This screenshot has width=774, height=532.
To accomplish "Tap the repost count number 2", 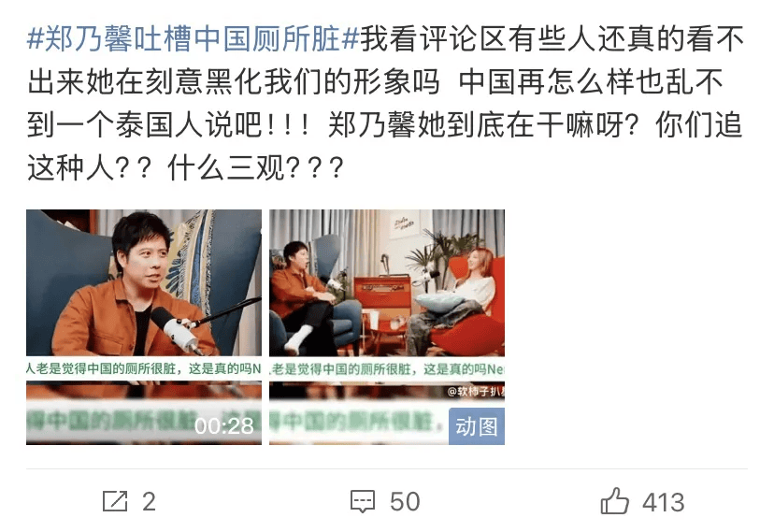I will coord(149,502).
